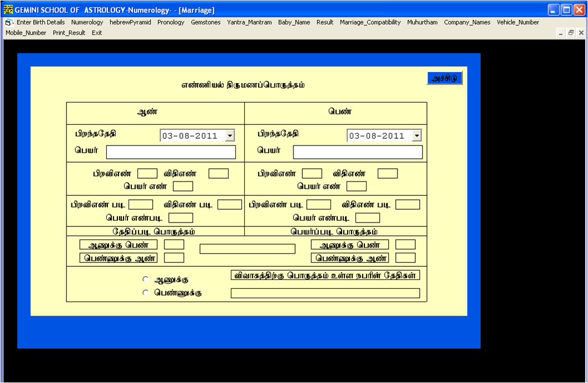Open the hebrewPyramid menu
The height and width of the screenshot is (383, 588).
click(x=130, y=22)
